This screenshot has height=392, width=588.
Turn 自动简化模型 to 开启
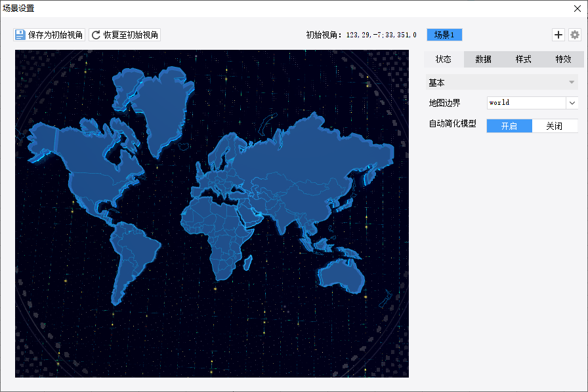click(x=509, y=126)
